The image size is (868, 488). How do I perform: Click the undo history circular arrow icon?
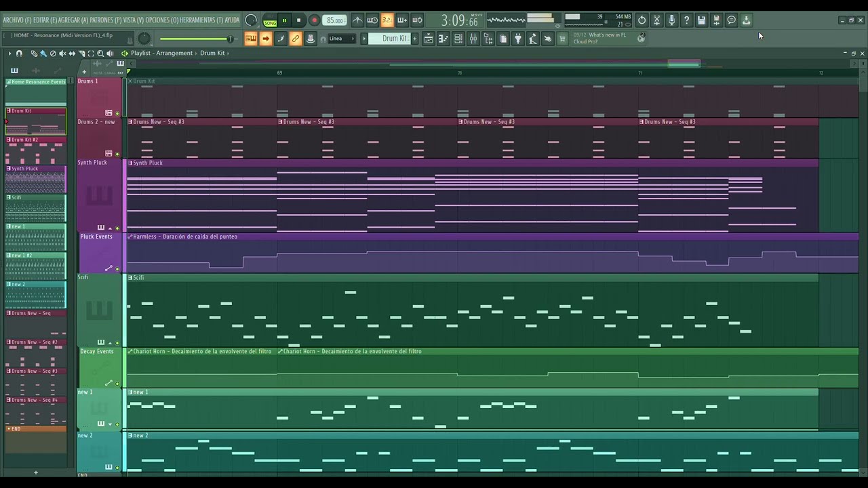pyautogui.click(x=642, y=20)
